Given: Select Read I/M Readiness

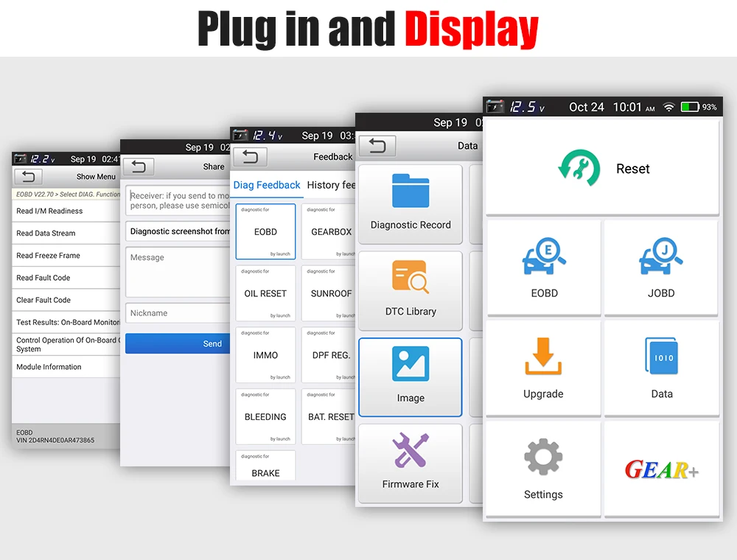Looking at the screenshot, I should (x=66, y=211).
